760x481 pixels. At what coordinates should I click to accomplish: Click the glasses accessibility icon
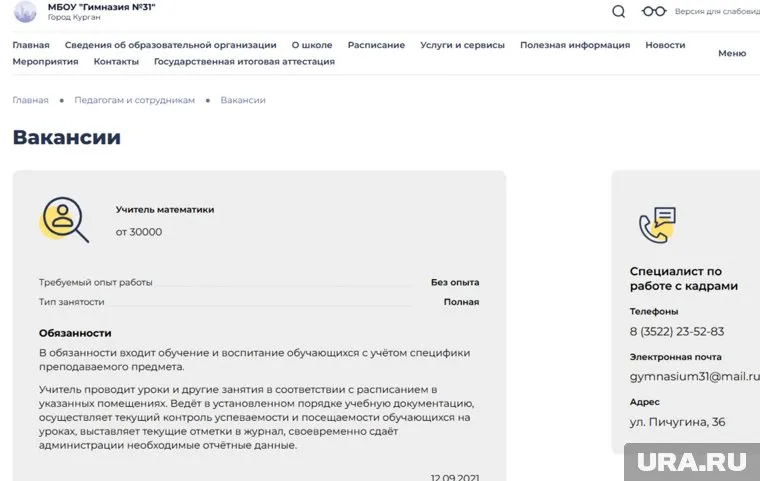tap(654, 12)
